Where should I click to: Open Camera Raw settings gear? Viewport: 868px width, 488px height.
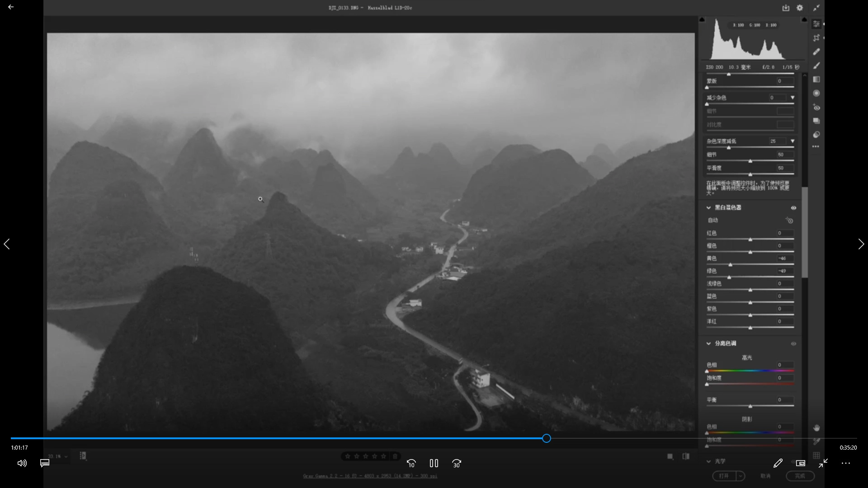pyautogui.click(x=800, y=8)
